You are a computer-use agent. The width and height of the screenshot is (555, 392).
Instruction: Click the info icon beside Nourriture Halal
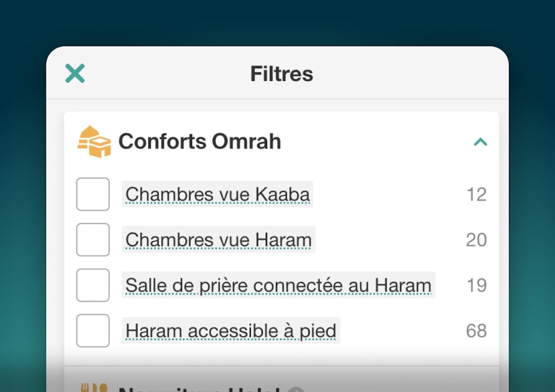point(296,390)
